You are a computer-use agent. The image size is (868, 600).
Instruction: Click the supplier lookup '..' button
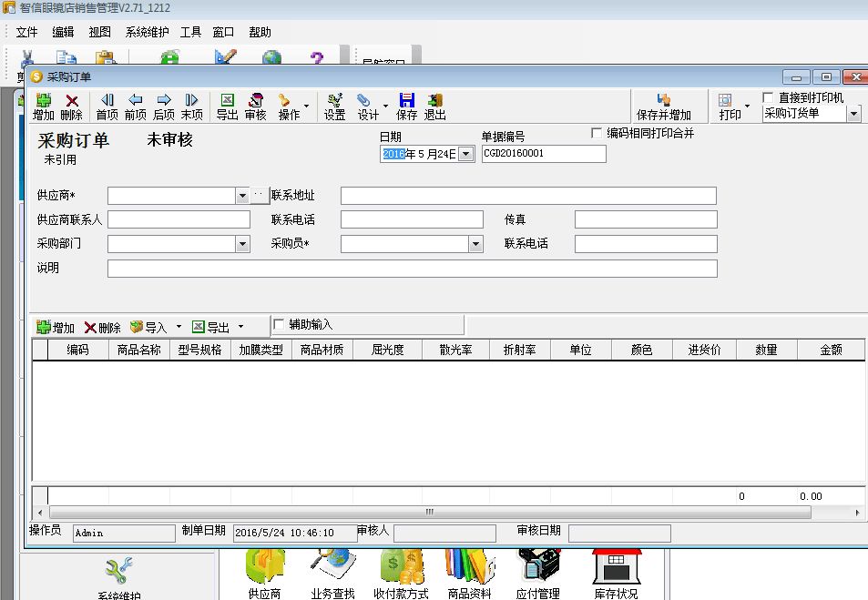coord(260,196)
